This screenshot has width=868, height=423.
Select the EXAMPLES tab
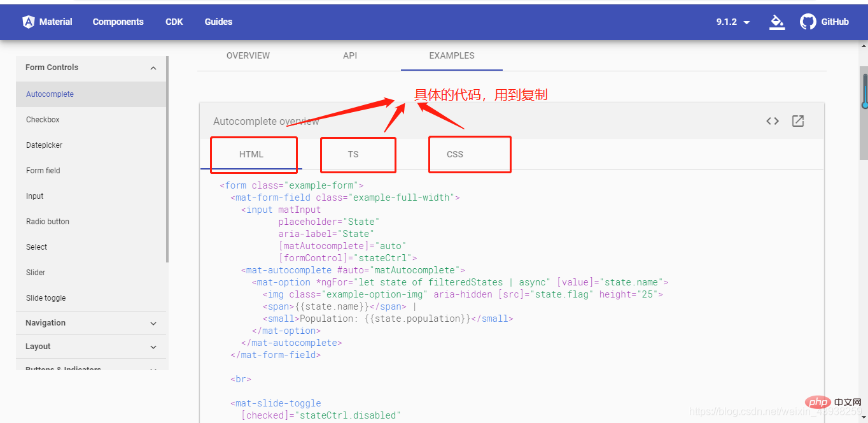coord(452,55)
